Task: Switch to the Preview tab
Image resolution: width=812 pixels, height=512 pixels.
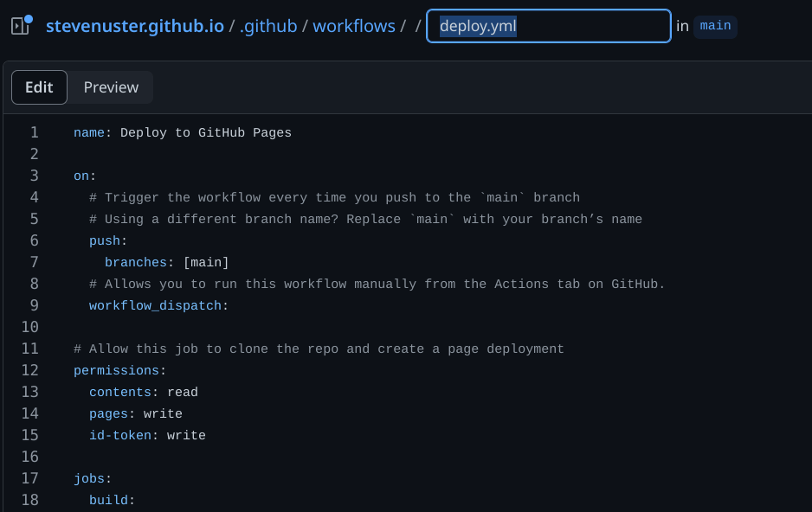Action: click(x=111, y=87)
